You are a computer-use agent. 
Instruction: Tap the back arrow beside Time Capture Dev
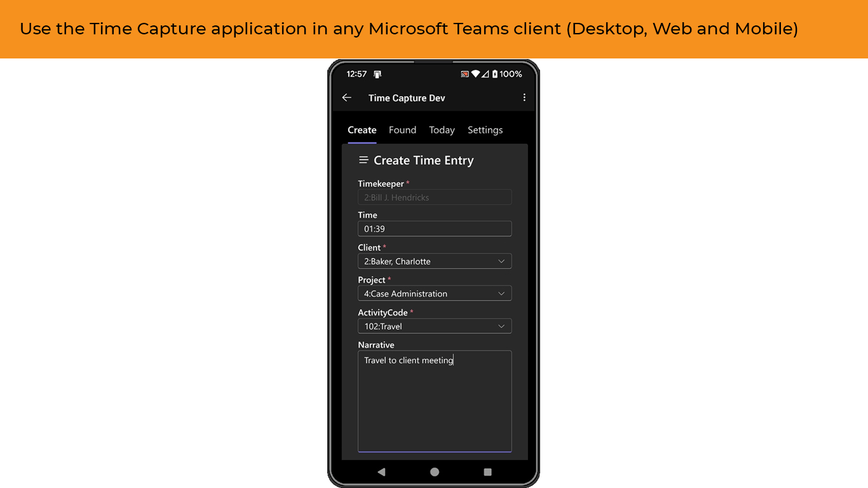346,97
